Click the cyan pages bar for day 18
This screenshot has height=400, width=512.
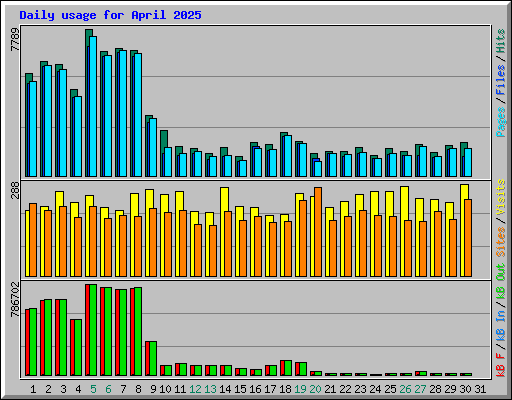288,156
